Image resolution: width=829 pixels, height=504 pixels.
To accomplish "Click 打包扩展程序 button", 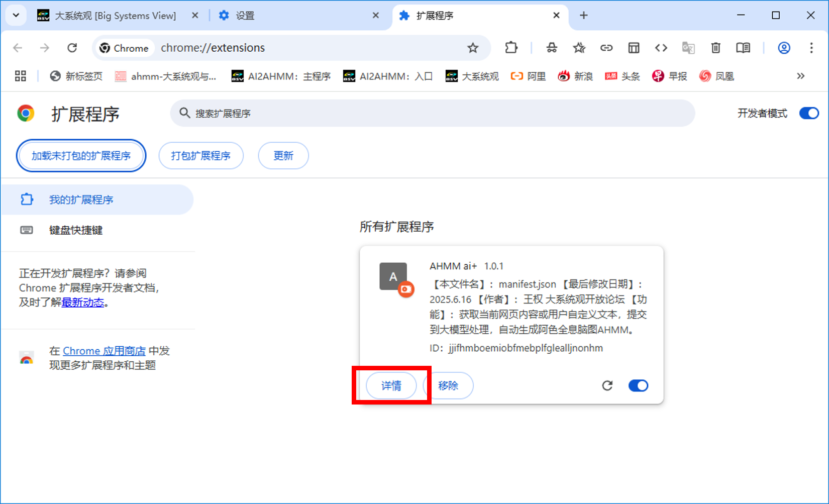I will (x=201, y=156).
